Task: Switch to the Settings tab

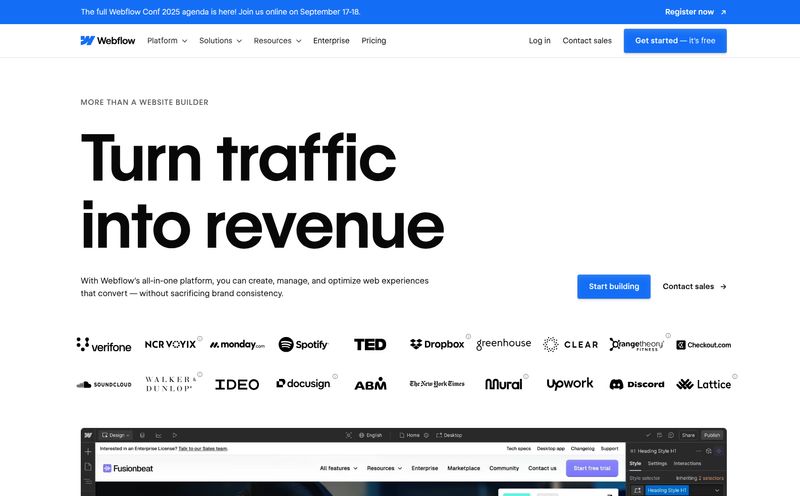Action: [x=657, y=464]
